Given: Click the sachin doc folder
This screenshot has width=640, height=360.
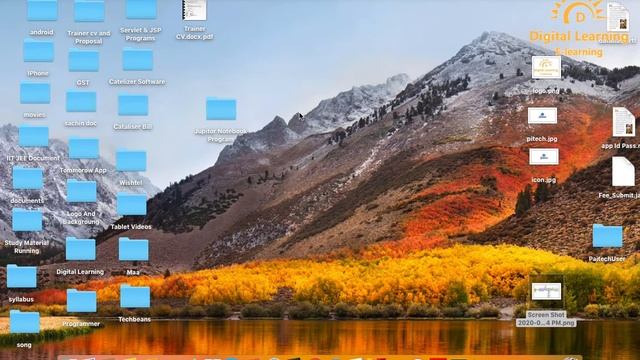Looking at the screenshot, I should [x=81, y=101].
